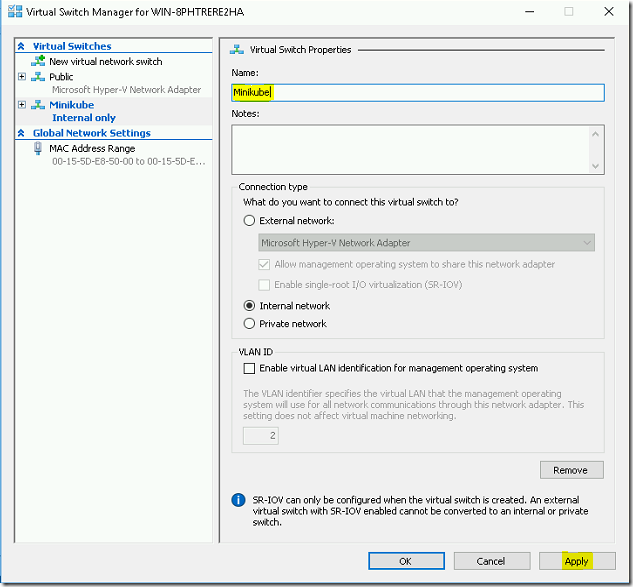633x587 pixels.
Task: Click the OK button
Action: (x=406, y=561)
